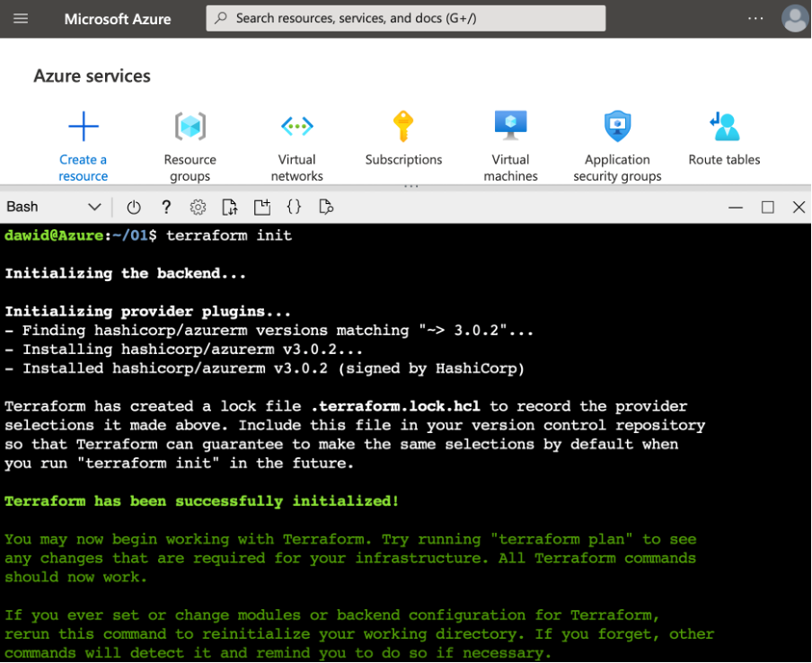Open Cloud Shell settings gear
812x663 pixels.
coord(198,208)
